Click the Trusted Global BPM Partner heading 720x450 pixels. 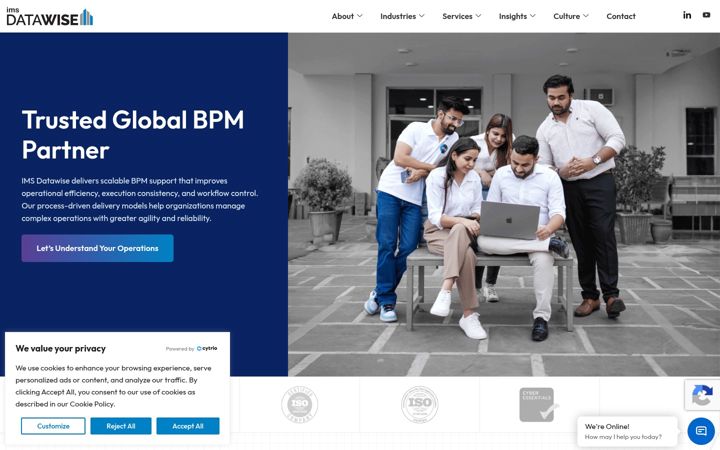[x=133, y=134]
